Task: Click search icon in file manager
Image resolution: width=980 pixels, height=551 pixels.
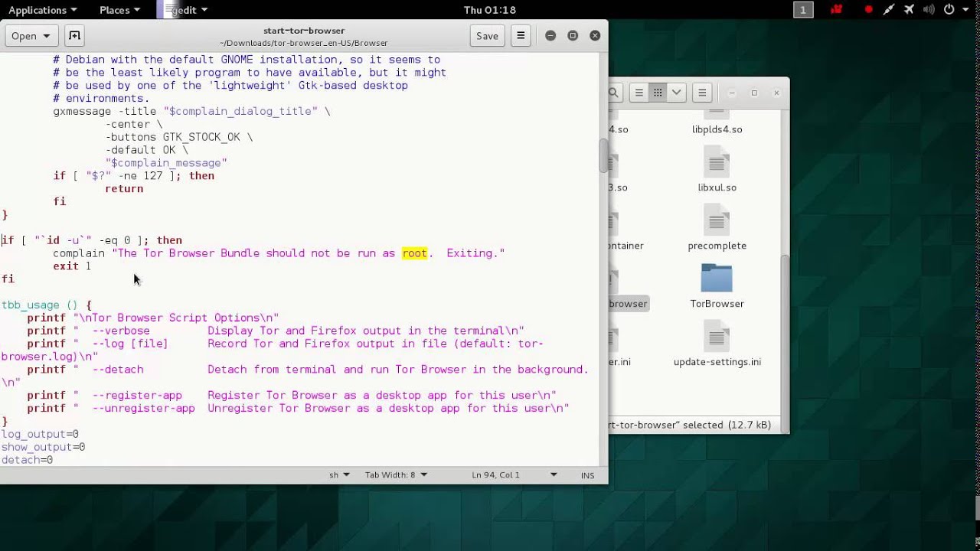Action: click(x=614, y=93)
